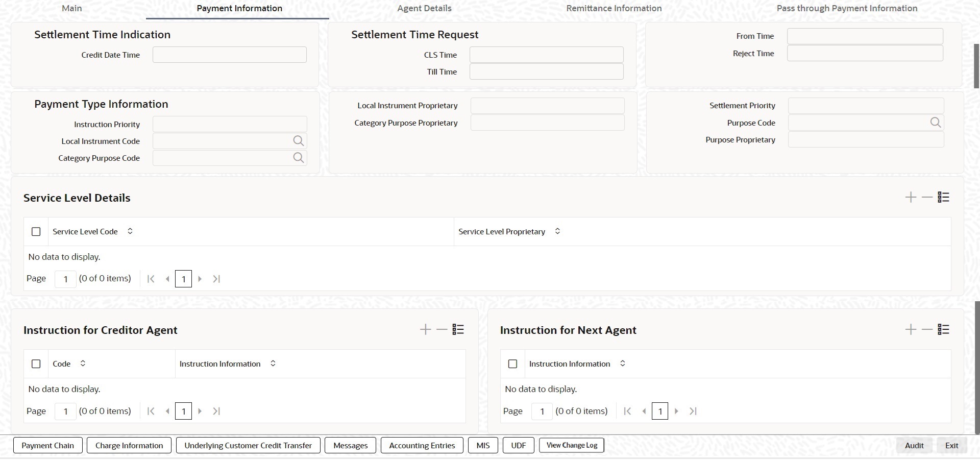
Task: Remove row from Service Level Details
Action: (927, 198)
